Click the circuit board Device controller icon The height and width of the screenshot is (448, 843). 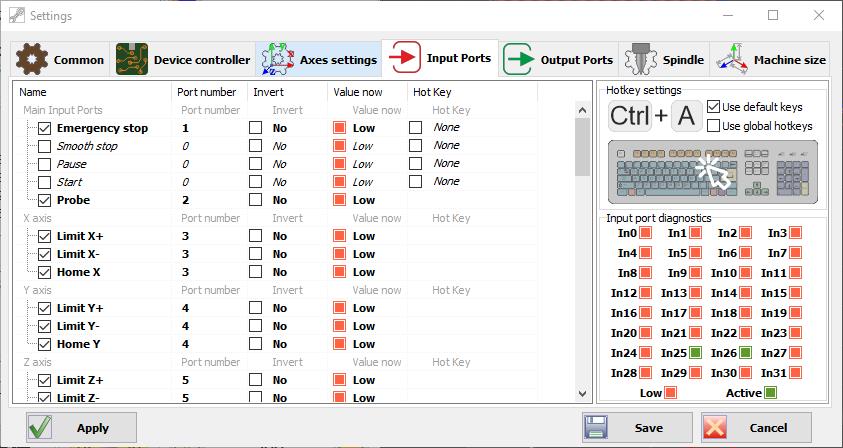coord(132,59)
